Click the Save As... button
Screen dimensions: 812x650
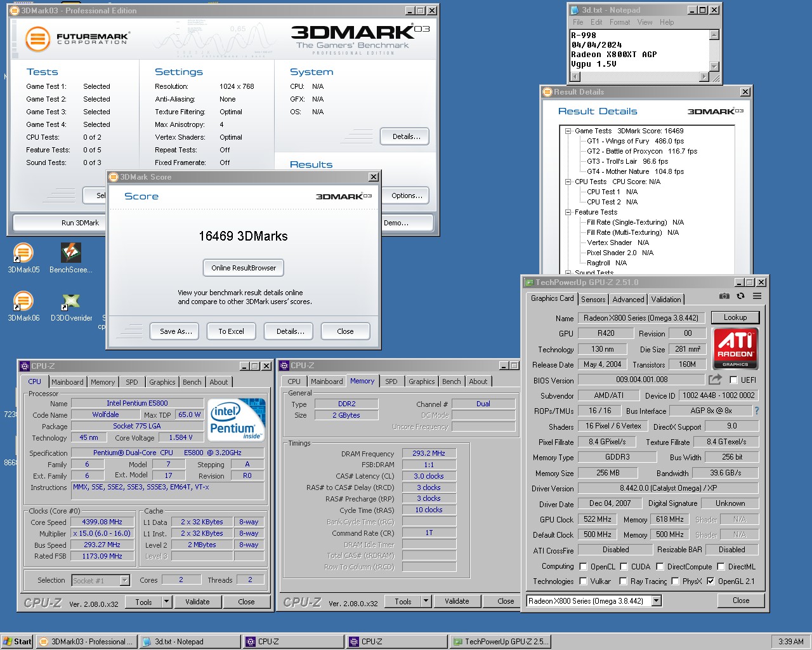pos(176,331)
